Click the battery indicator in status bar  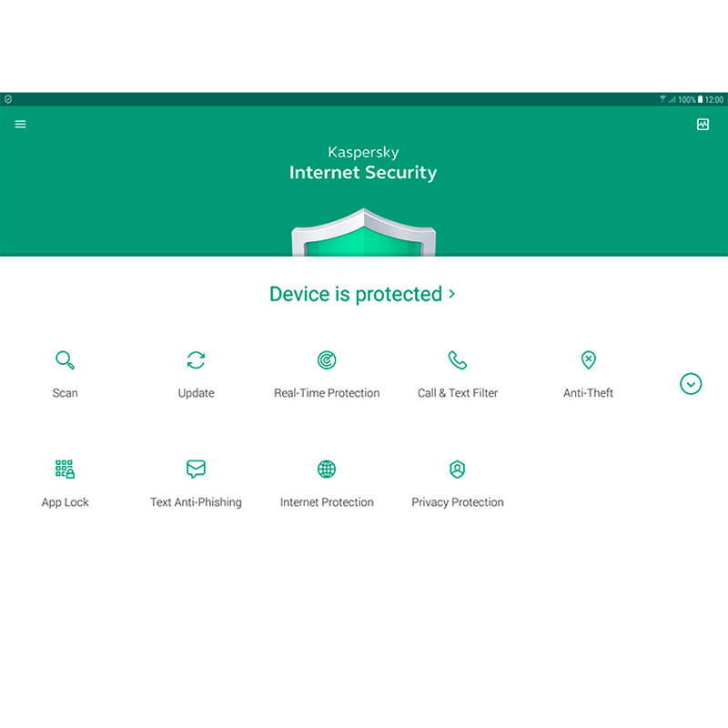point(700,99)
